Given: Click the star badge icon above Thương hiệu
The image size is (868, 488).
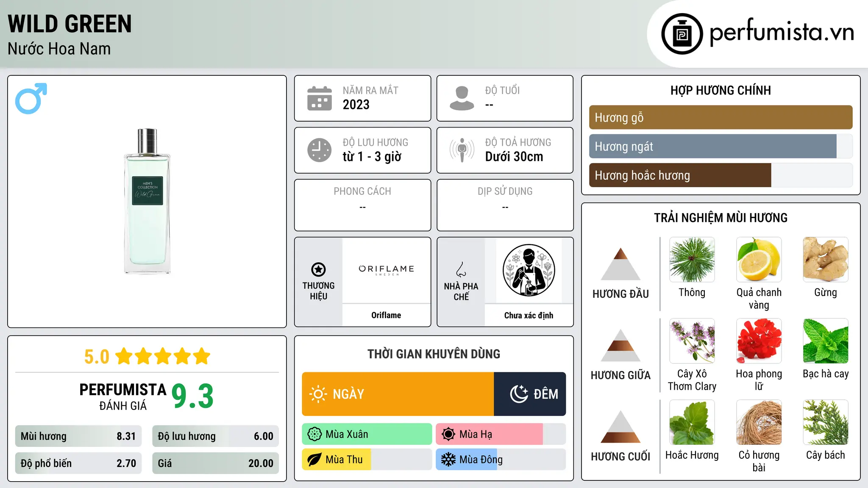Looking at the screenshot, I should click(x=318, y=269).
